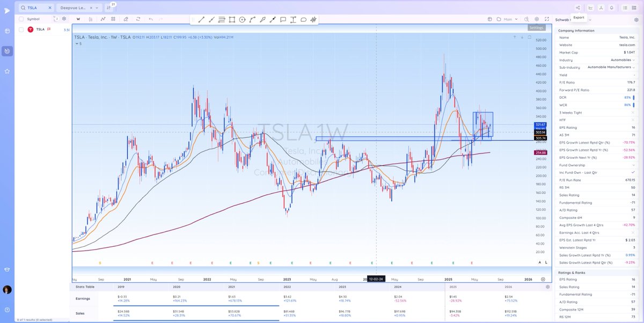Click the 254.88 moving average price label

[540, 153]
